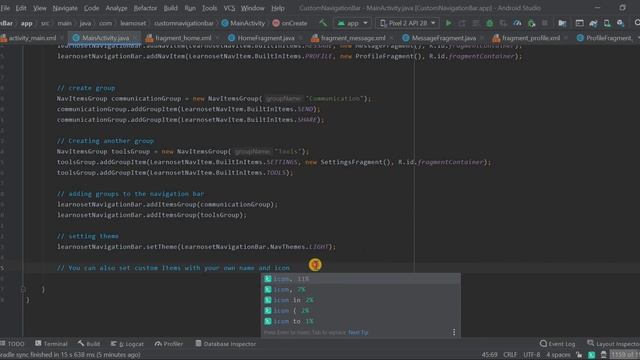Click the green plugin icon in status bar
The image size is (640, 360).
point(591,355)
